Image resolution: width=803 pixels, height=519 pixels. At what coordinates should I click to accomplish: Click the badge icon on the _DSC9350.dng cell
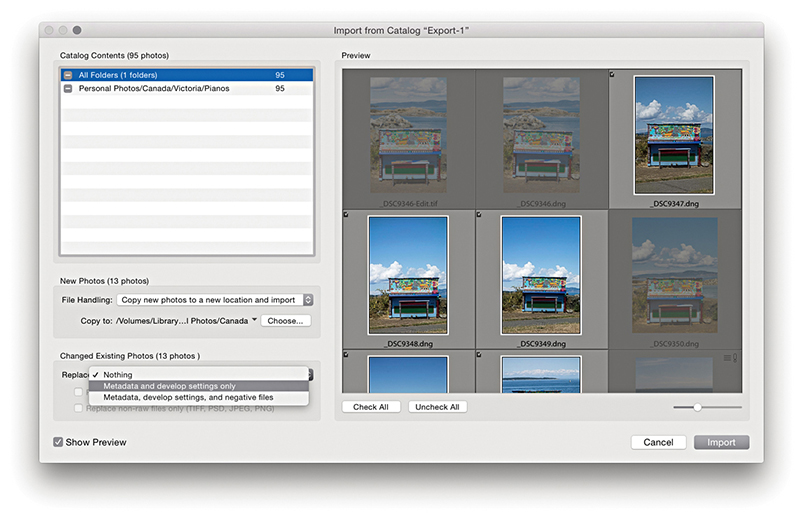tap(727, 357)
